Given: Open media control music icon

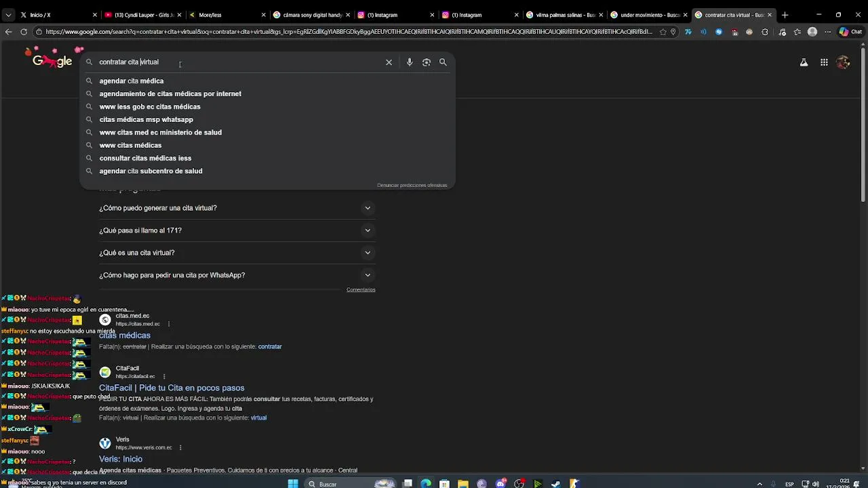Looking at the screenshot, I should [782, 32].
